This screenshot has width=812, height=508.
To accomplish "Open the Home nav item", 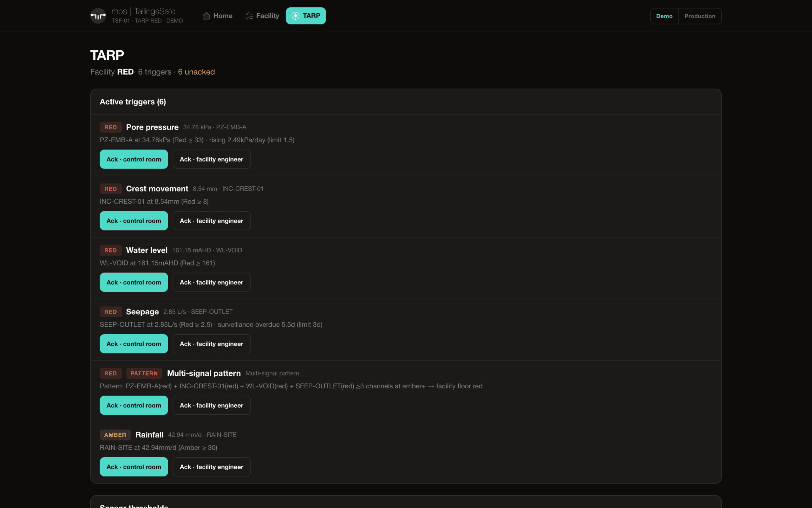I will (217, 16).
